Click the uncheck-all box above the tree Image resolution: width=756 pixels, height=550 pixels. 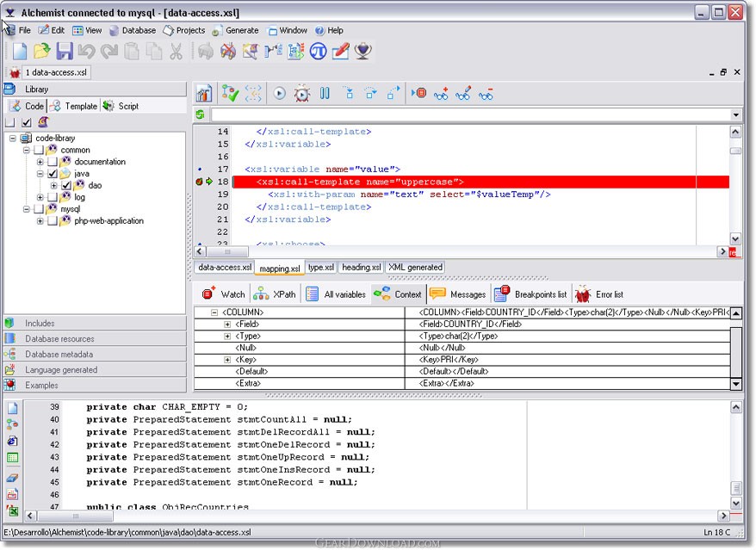[10, 122]
